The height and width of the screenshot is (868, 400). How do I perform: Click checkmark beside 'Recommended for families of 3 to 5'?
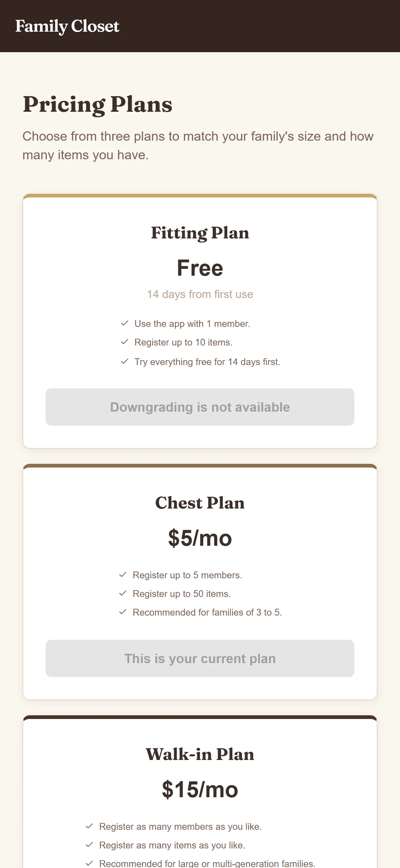point(123,612)
